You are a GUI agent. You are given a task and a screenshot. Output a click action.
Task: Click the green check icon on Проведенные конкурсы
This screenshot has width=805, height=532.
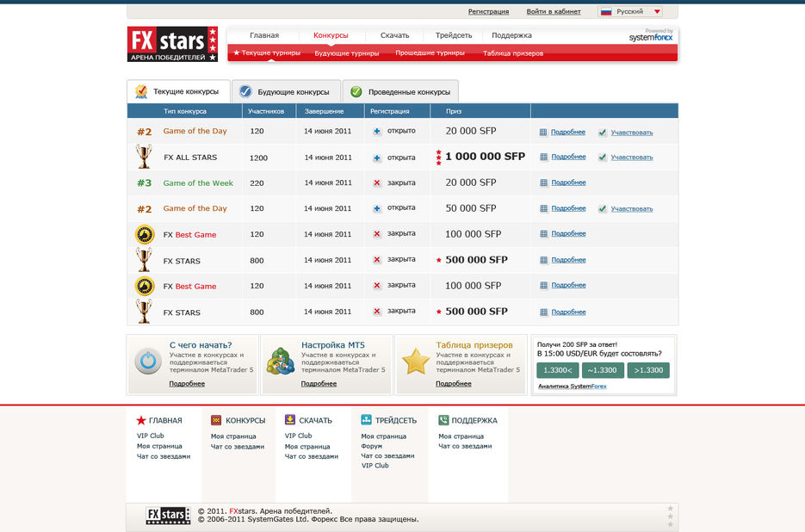tap(356, 92)
